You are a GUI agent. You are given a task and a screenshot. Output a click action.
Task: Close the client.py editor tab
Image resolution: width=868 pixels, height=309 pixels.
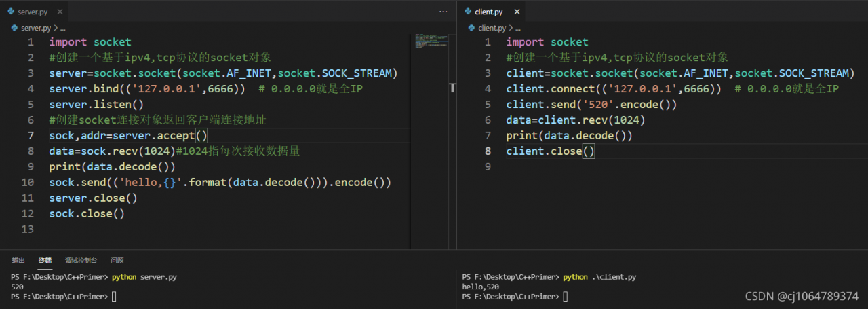point(517,12)
